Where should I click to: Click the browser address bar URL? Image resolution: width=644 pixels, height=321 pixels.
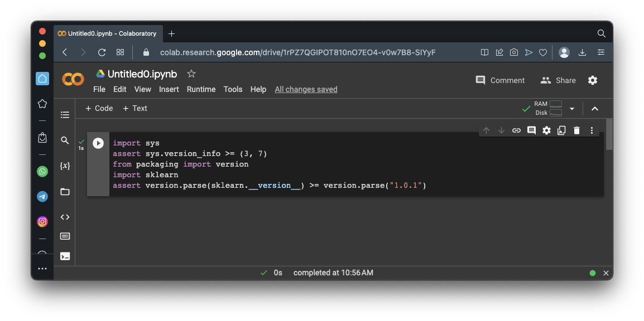[298, 52]
